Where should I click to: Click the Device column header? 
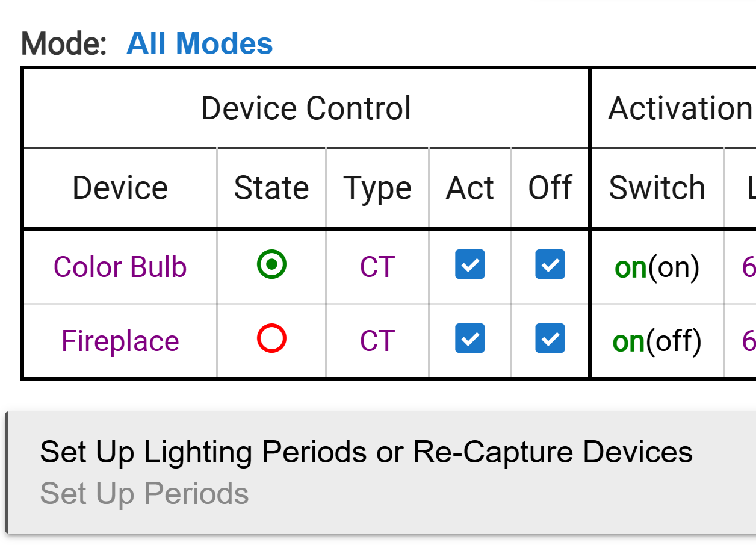(120, 188)
